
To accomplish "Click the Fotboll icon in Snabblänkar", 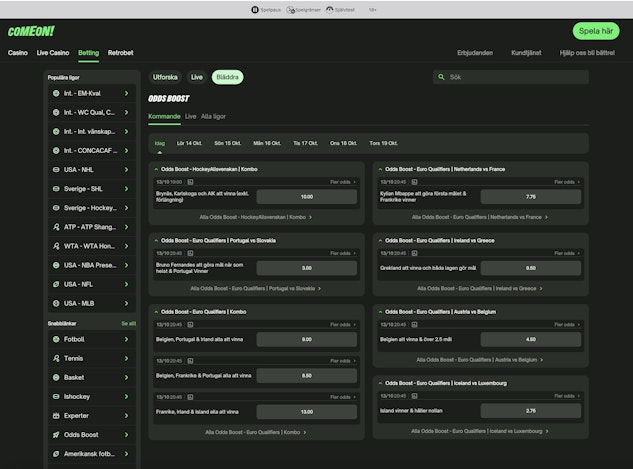I will coord(56,339).
